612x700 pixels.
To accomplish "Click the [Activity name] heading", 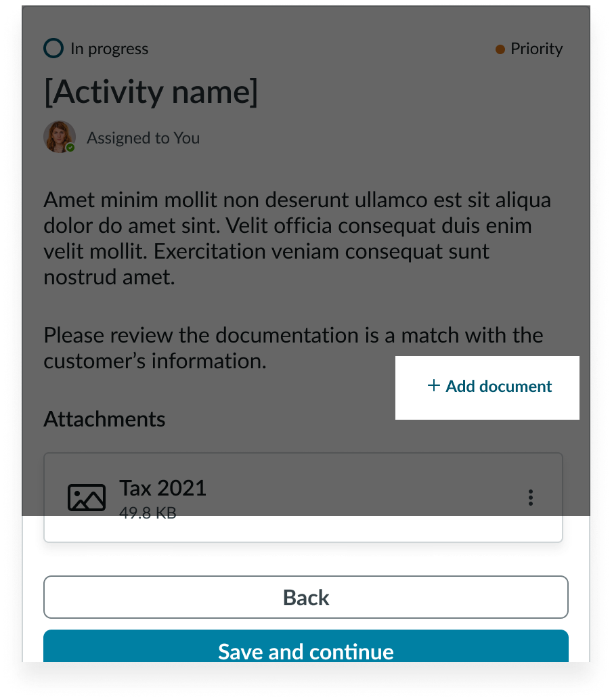I will pyautogui.click(x=151, y=92).
